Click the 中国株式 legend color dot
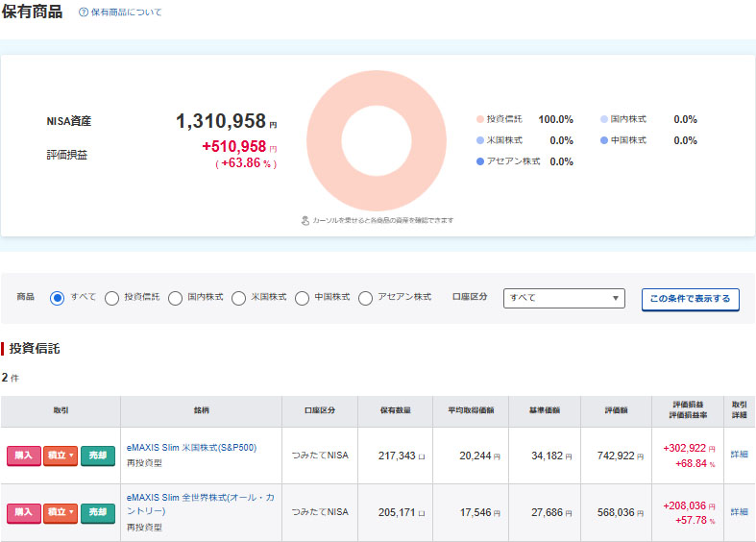The width and height of the screenshot is (756, 542). coord(604,140)
